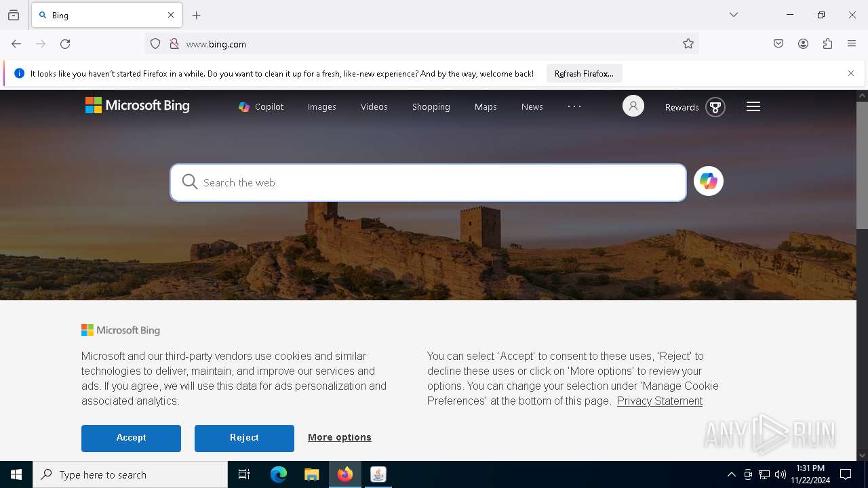Image resolution: width=868 pixels, height=488 pixels.
Task: Open the Images tab
Action: [321, 106]
